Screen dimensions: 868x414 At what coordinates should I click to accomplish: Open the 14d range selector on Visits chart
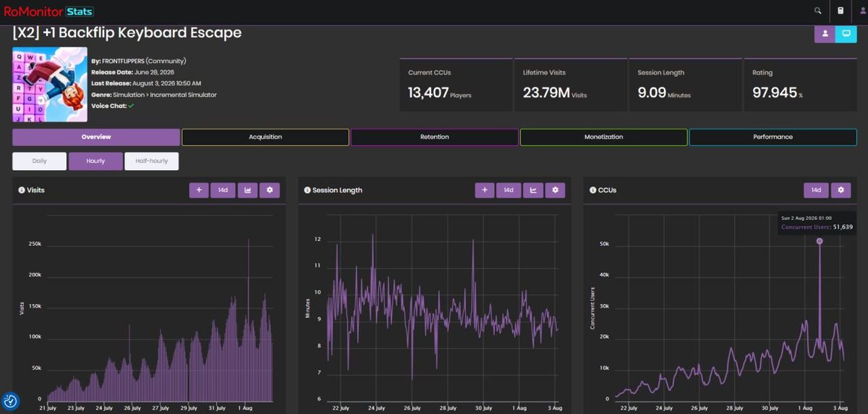[x=223, y=190]
